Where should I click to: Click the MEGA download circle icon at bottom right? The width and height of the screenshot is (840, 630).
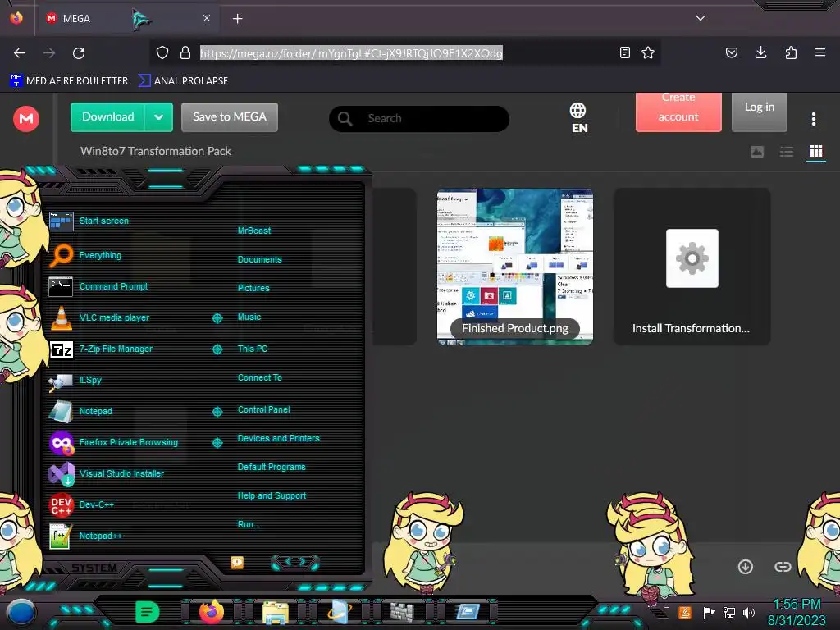coord(745,567)
